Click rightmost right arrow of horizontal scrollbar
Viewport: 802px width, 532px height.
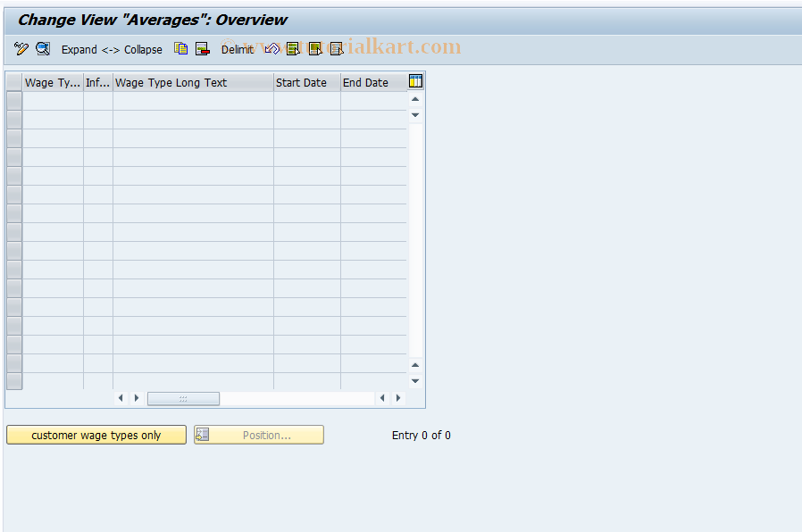click(398, 397)
